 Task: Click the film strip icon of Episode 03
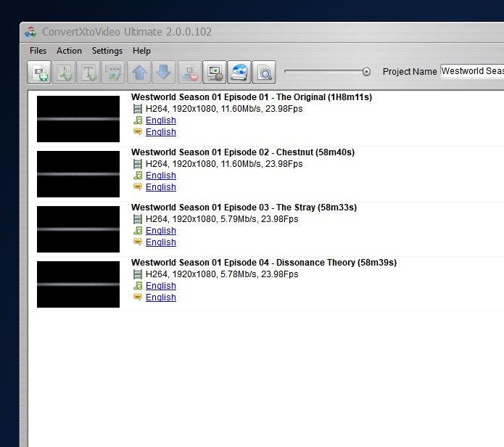(x=138, y=219)
